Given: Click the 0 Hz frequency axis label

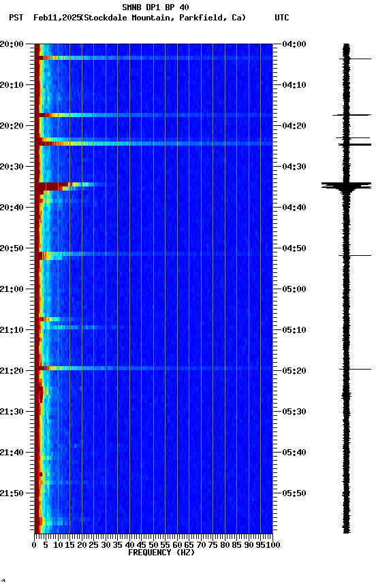Looking at the screenshot, I should [x=35, y=545].
